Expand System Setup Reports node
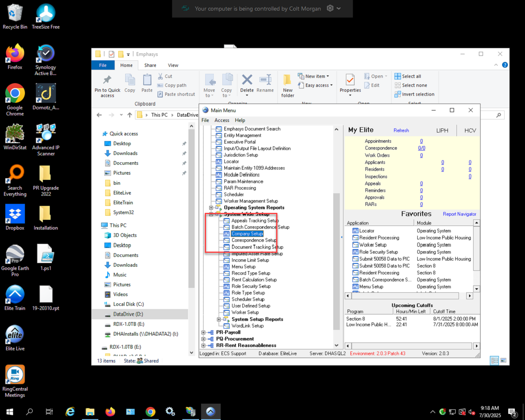This screenshot has width=525, height=420. click(219, 319)
